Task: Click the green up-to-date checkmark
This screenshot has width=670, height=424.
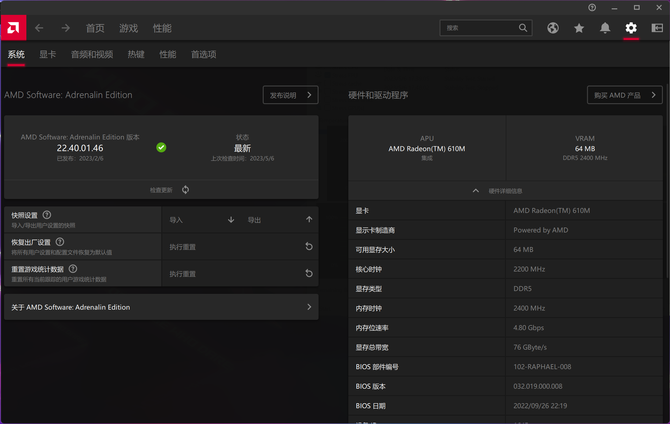Action: [x=161, y=147]
